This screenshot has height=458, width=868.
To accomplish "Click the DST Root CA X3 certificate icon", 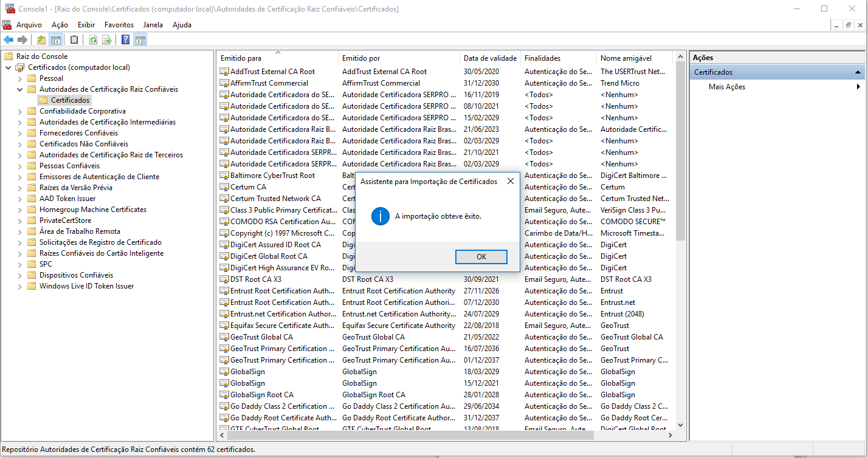I will 224,279.
